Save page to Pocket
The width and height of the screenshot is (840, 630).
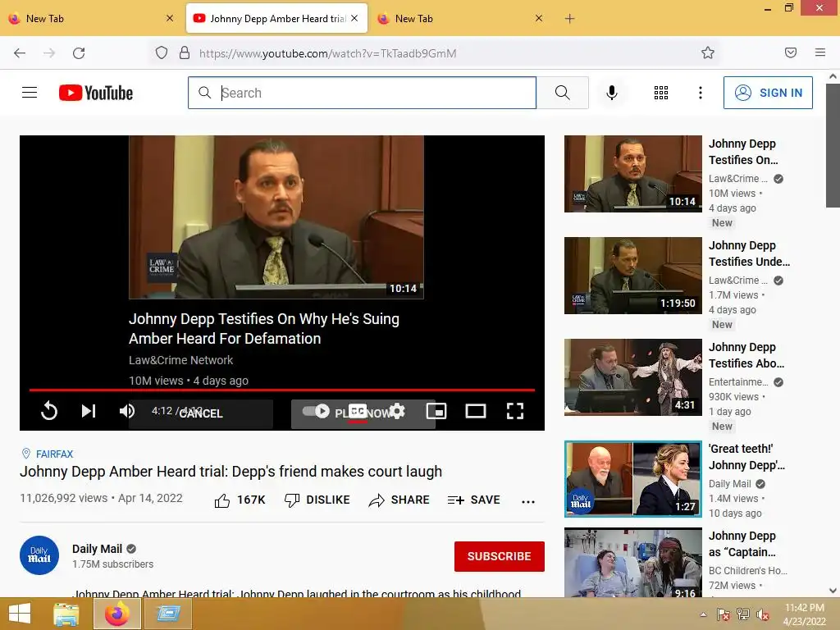[791, 52]
